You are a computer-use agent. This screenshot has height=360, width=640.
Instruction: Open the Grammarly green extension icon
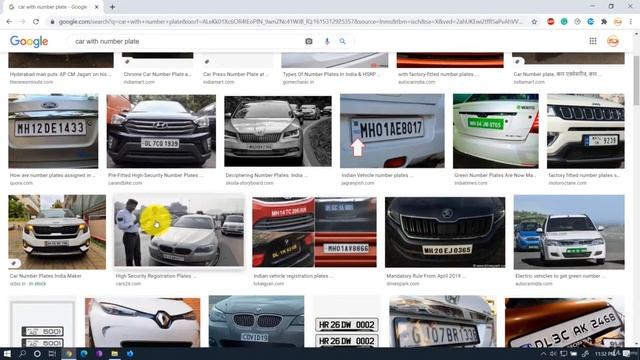point(564,22)
